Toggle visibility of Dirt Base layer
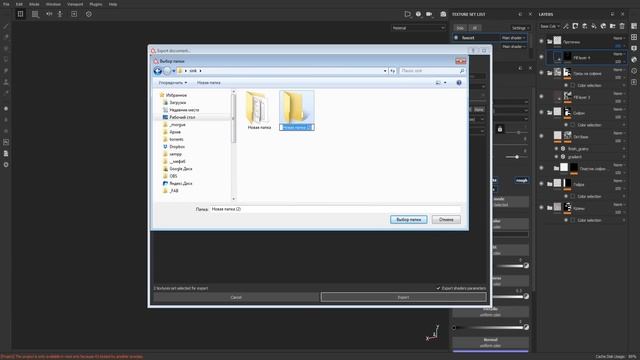The height and width of the screenshot is (360, 640). pos(542,136)
